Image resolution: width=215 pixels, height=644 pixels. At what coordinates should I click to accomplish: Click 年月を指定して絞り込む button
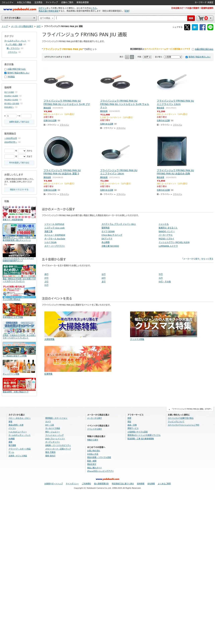(19, 163)
